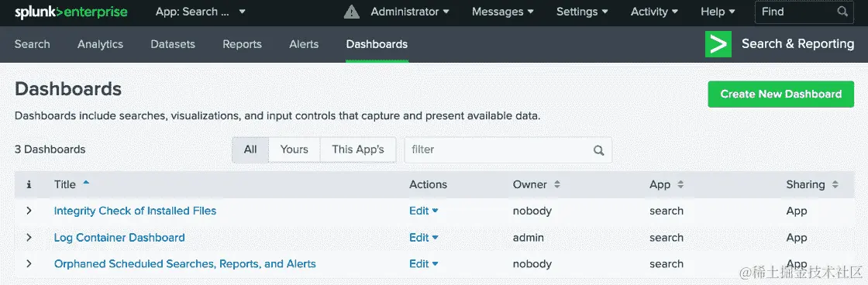Click 'search' app in Log Container row
The height and width of the screenshot is (285, 868).
(x=666, y=238)
